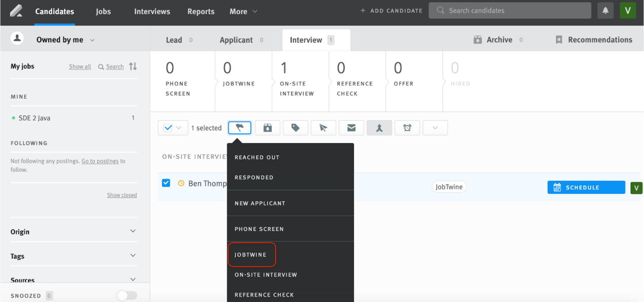644x302 pixels.
Task: Open the Recommendations tab
Action: click(594, 40)
